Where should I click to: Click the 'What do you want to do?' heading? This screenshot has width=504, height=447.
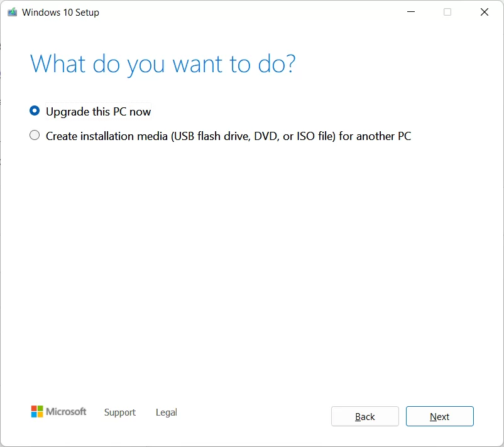point(163,64)
